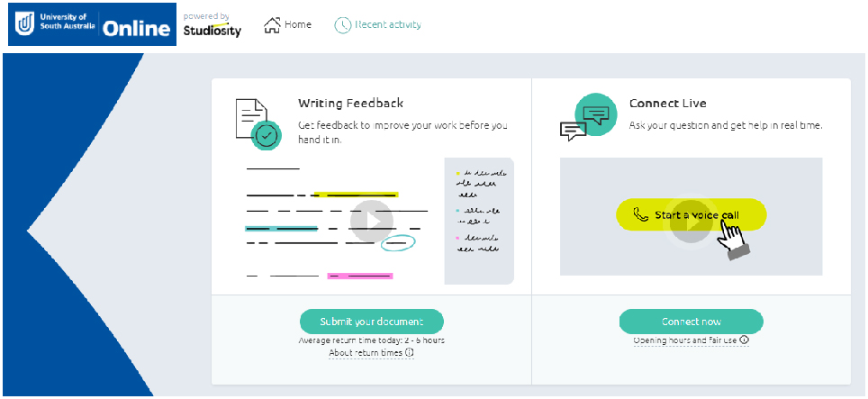The image size is (868, 399).
Task: Play the Connect Live preview video
Action: (691, 222)
